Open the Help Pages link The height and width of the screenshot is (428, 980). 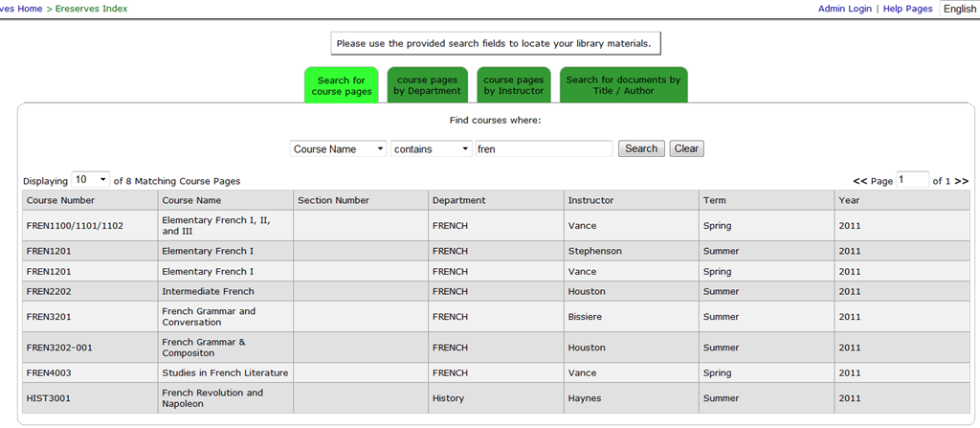click(907, 9)
